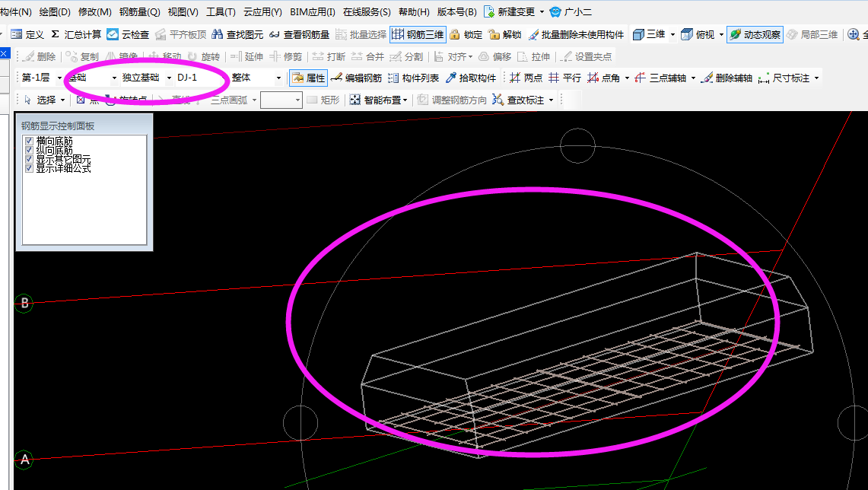Activate 拾取构件 pick component
This screenshot has width=868, height=490.
coord(471,78)
